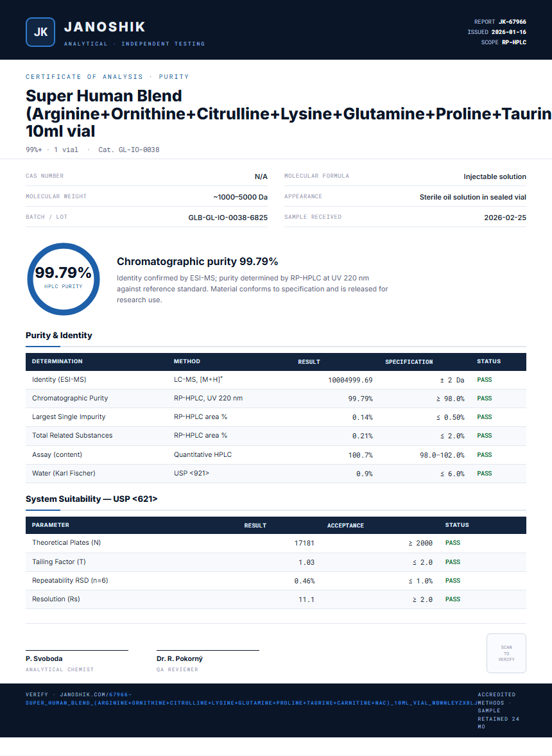Image resolution: width=552 pixels, height=756 pixels.
Task: Click METHOD column header
Action: (x=187, y=361)
